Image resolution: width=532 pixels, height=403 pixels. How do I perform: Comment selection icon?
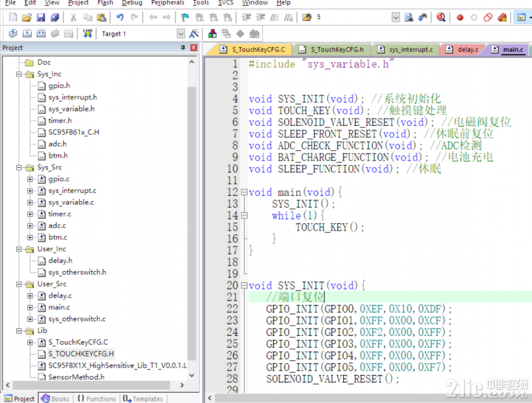274,17
